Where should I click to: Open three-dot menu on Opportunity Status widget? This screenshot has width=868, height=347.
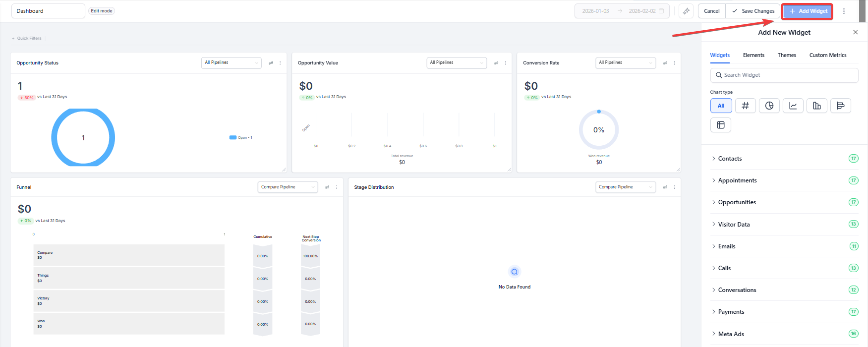[x=280, y=63]
